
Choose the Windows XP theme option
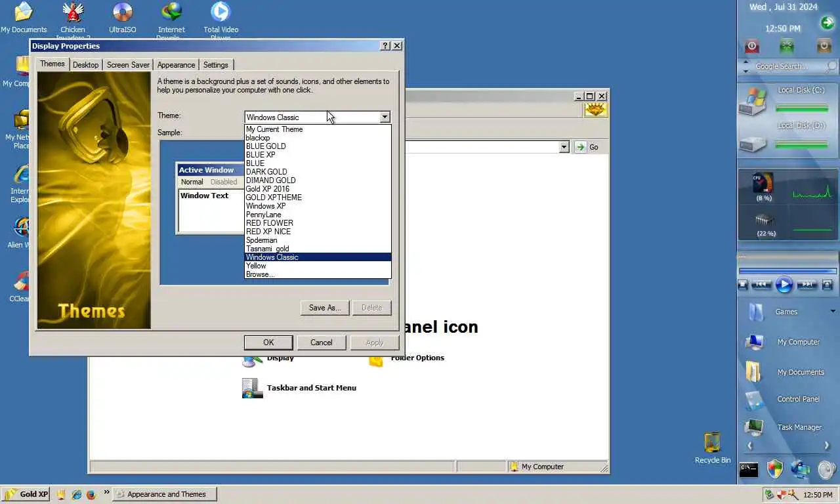click(318, 206)
